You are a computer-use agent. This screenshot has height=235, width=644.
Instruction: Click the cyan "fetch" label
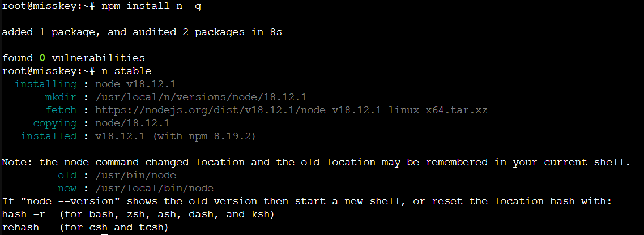(x=61, y=110)
